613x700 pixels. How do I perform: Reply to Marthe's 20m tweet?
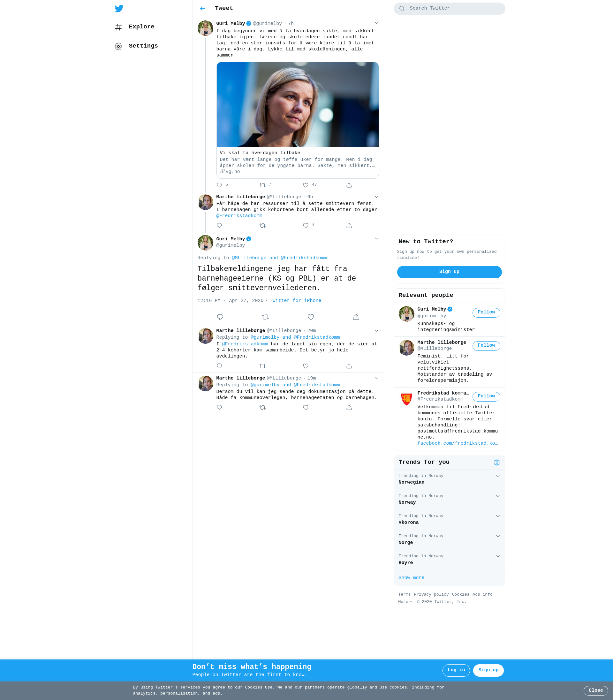(220, 366)
